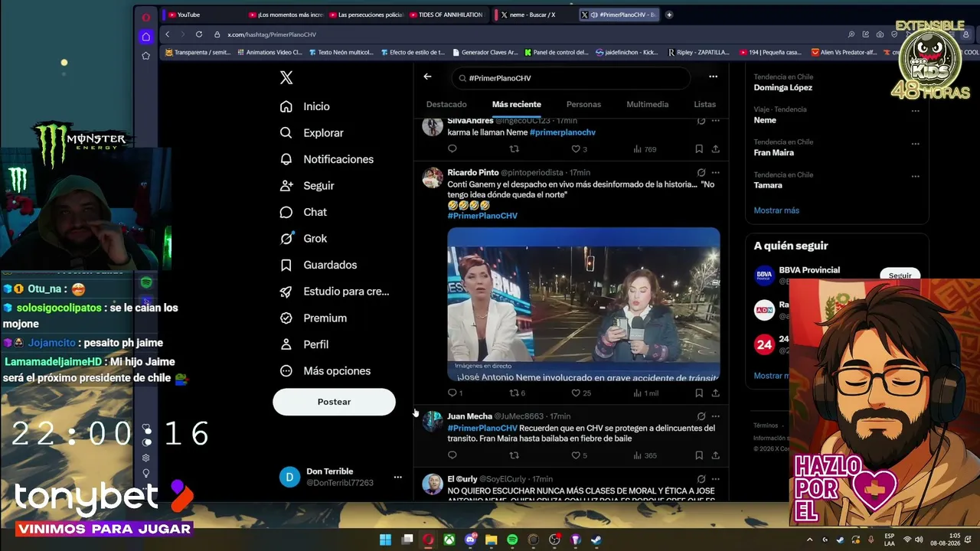
Task: Bookmark Juan Mecha's tweet
Action: coord(699,455)
